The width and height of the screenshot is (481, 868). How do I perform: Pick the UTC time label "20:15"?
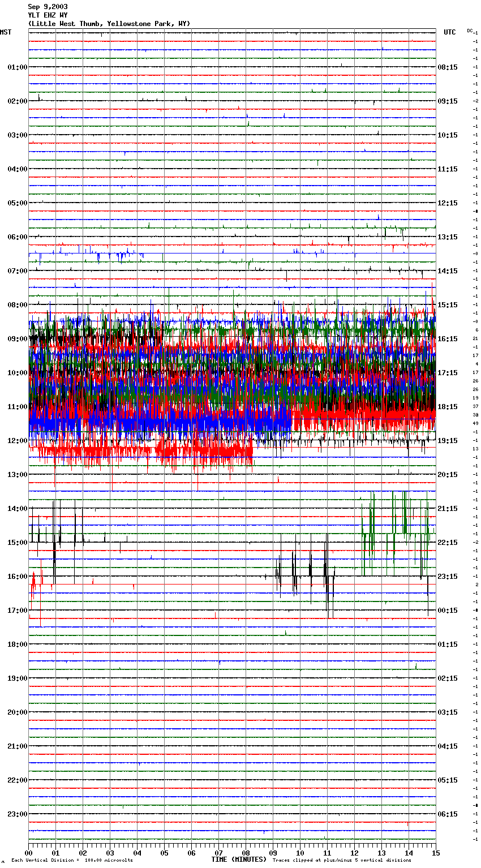[448, 475]
